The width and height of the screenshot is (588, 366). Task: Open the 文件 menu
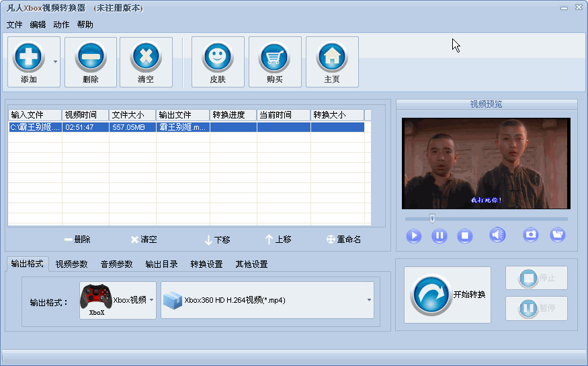pos(14,25)
